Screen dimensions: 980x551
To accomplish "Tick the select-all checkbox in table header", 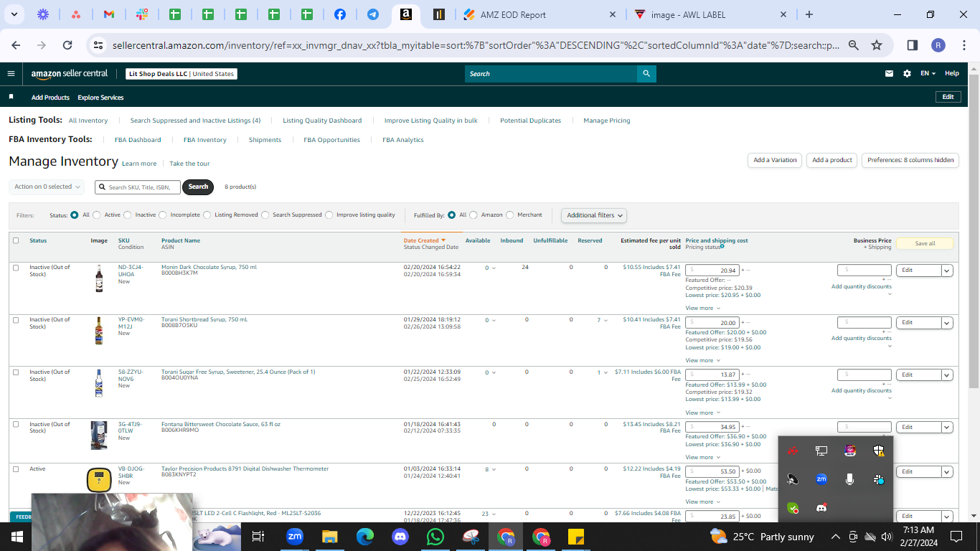I will pos(16,240).
